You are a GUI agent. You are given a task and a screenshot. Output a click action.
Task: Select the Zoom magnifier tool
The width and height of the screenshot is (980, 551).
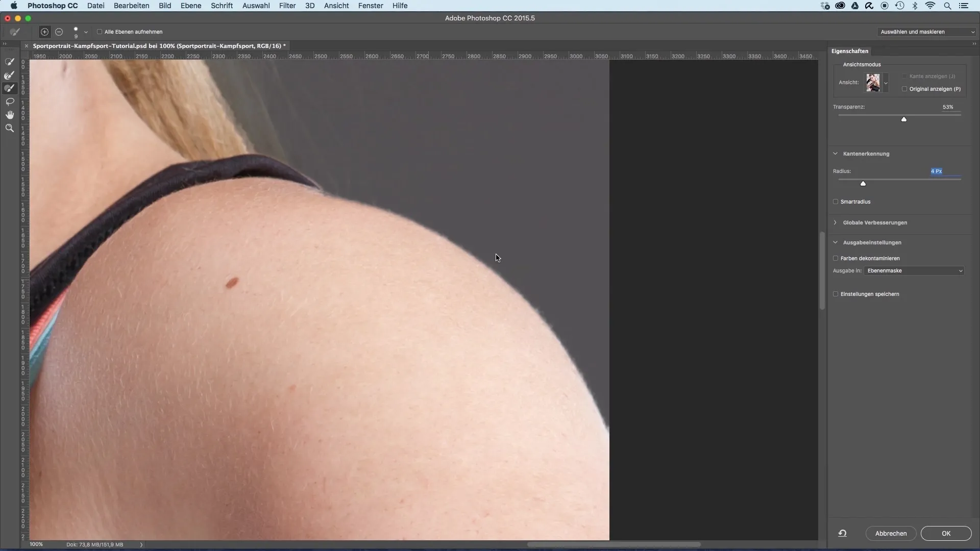[9, 128]
